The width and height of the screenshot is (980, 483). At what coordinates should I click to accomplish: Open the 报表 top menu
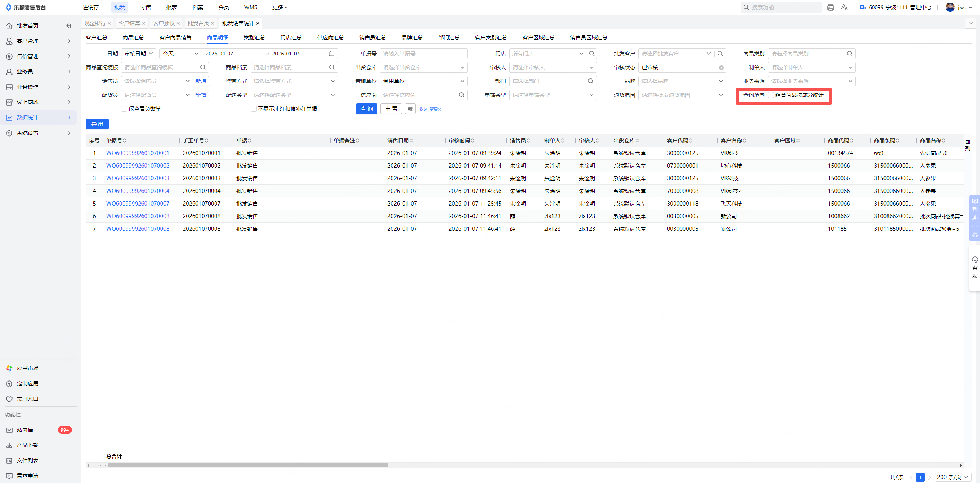click(x=171, y=7)
